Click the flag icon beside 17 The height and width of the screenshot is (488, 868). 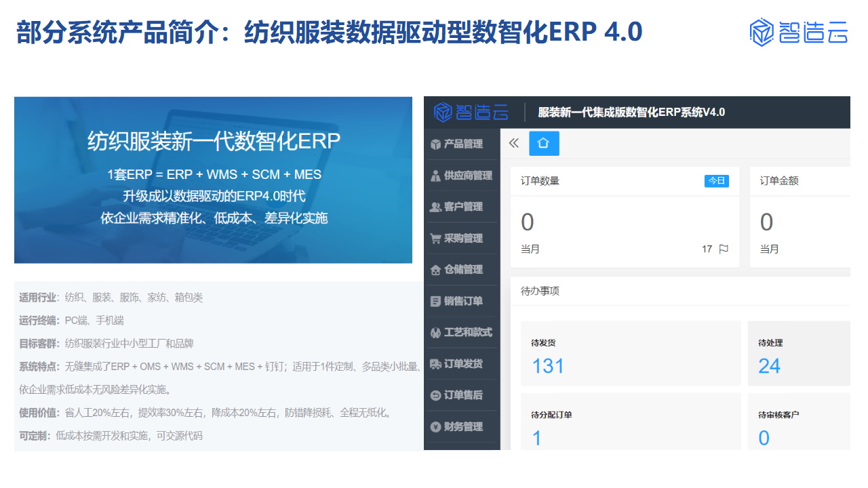click(724, 249)
